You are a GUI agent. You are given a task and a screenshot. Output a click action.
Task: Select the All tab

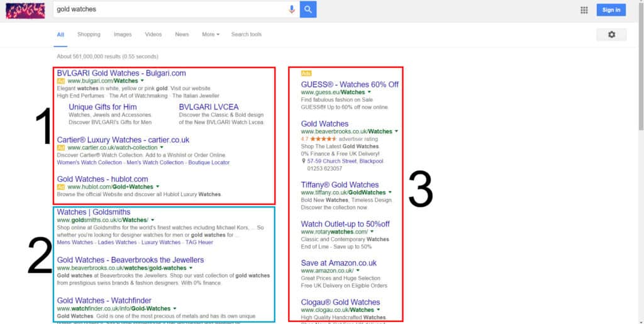pos(60,35)
